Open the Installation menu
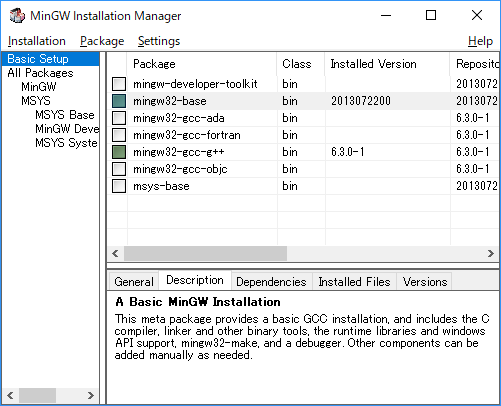This screenshot has height=406, width=501. pos(37,41)
